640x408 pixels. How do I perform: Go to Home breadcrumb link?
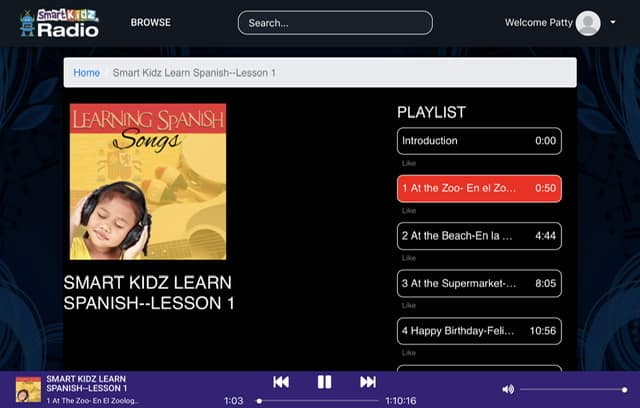87,73
